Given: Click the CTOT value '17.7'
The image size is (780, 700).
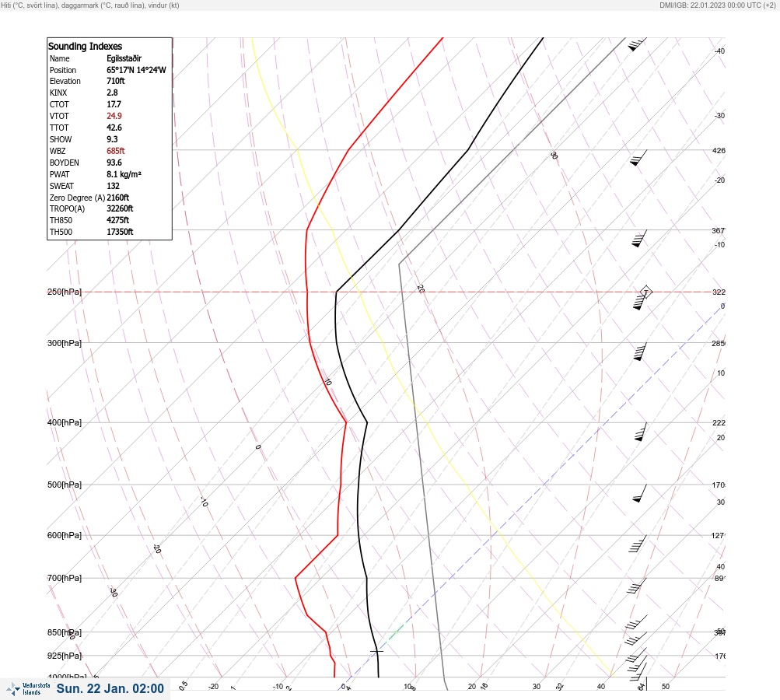Looking at the screenshot, I should 114,104.
